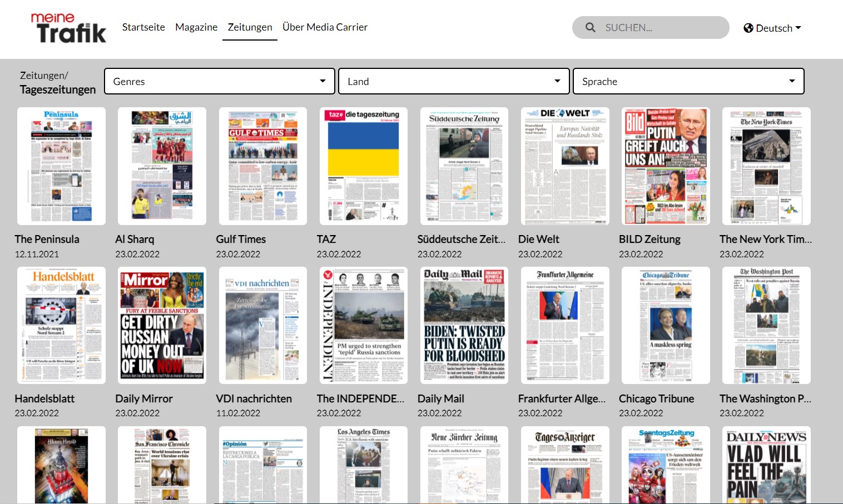Click the Die Welt title link
This screenshot has height=504, width=843.
click(x=539, y=239)
